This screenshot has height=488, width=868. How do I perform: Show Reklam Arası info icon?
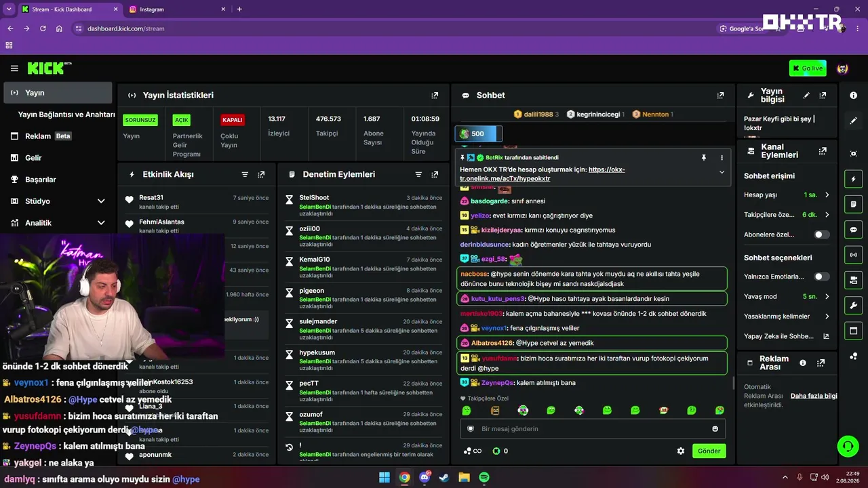[803, 363]
